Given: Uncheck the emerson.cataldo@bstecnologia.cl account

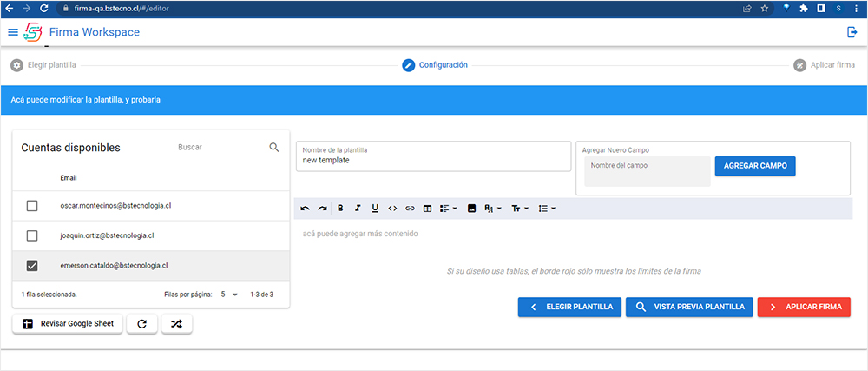Looking at the screenshot, I should tap(32, 266).
